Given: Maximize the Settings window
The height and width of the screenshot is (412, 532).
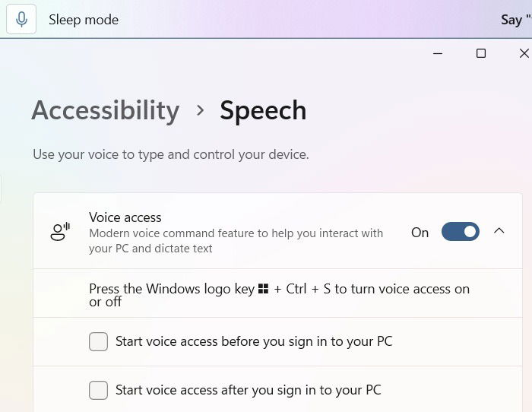Looking at the screenshot, I should [x=481, y=53].
